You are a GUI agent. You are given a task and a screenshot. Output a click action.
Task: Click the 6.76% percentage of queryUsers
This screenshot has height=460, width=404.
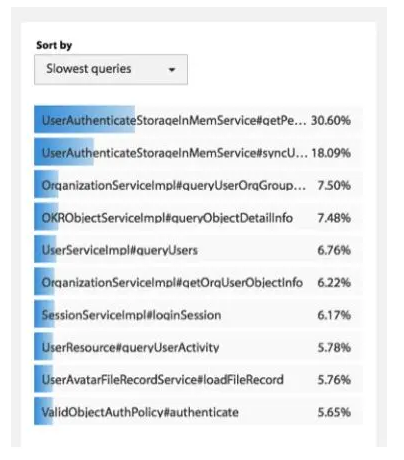coord(334,250)
